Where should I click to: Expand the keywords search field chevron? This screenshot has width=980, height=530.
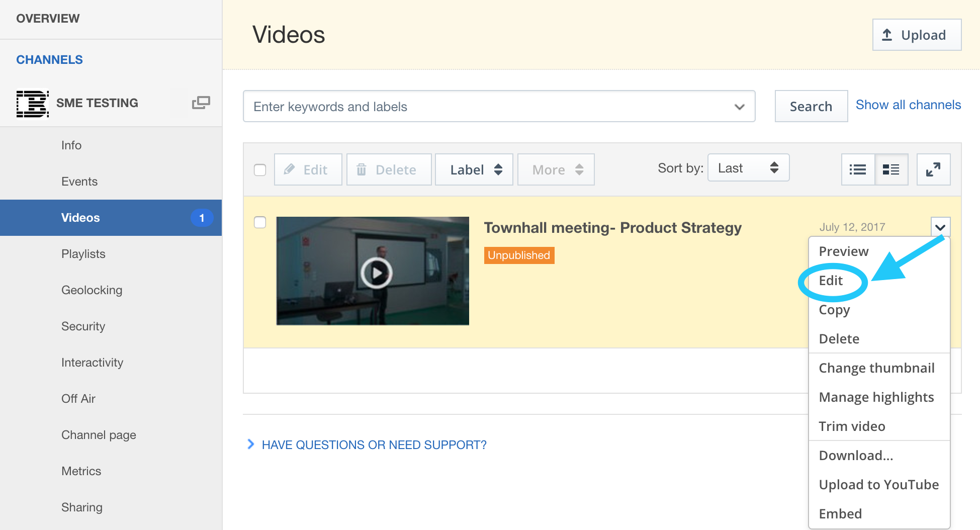[x=739, y=106]
